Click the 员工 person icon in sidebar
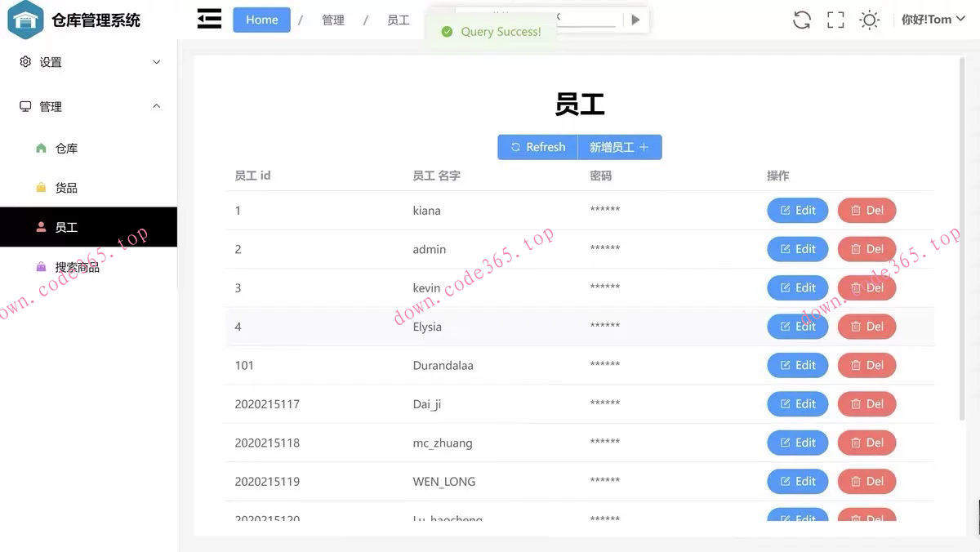The width and height of the screenshot is (980, 552). pyautogui.click(x=39, y=227)
